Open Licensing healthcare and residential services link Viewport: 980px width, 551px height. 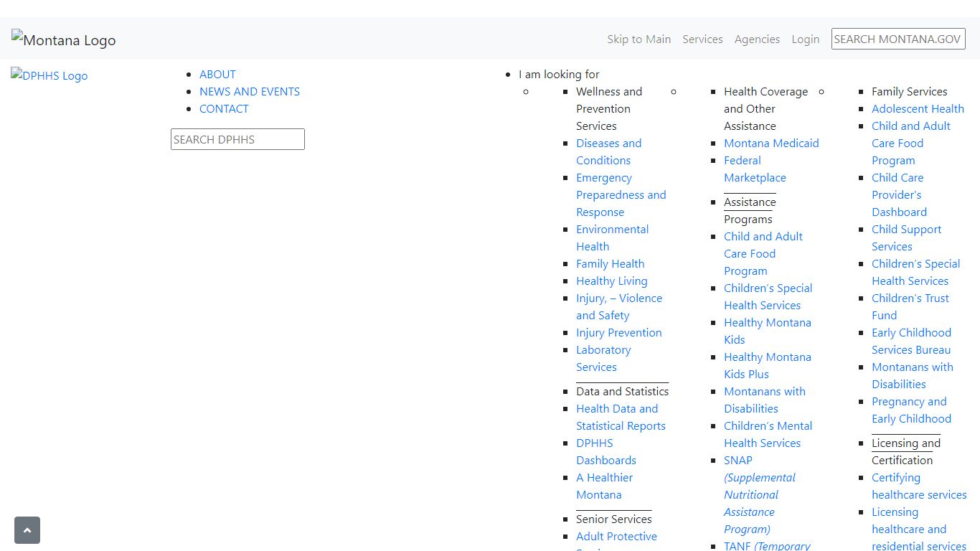pyautogui.click(x=919, y=529)
